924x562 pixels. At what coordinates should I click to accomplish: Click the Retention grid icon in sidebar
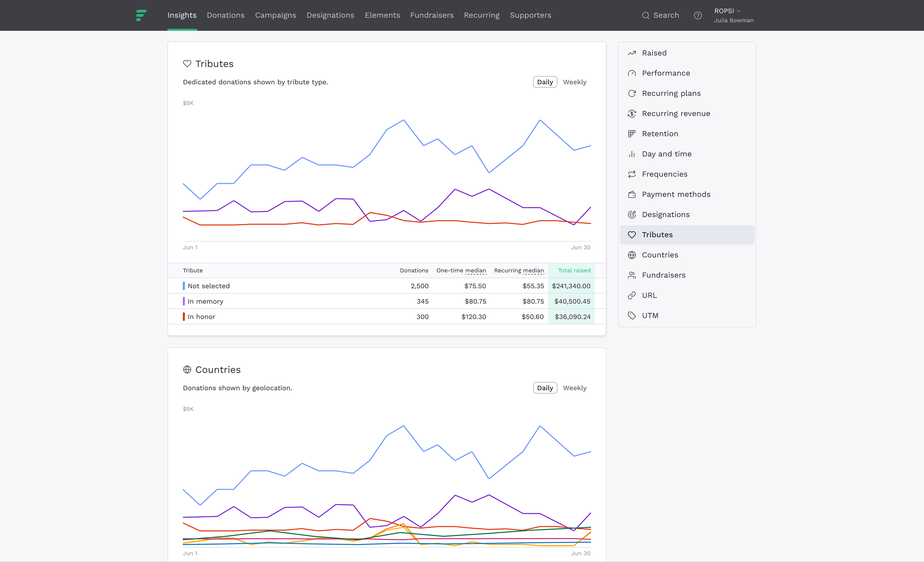pos(632,134)
